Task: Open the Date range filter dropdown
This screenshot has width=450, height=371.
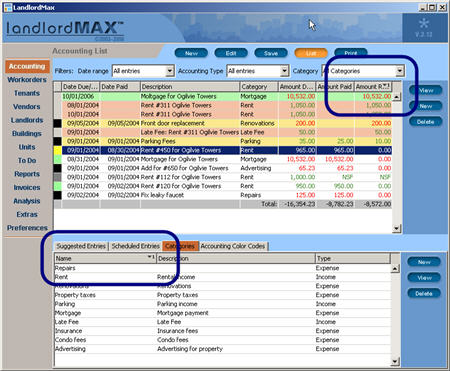Action: pyautogui.click(x=170, y=71)
